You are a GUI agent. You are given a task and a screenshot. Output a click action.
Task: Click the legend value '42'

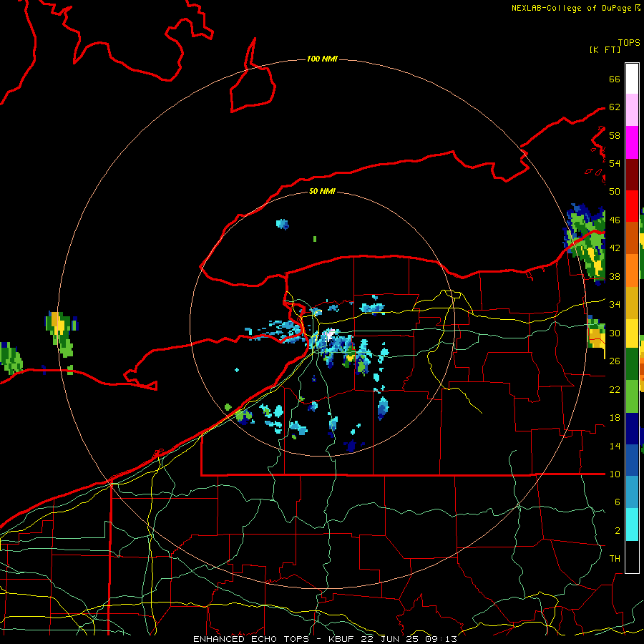[615, 248]
